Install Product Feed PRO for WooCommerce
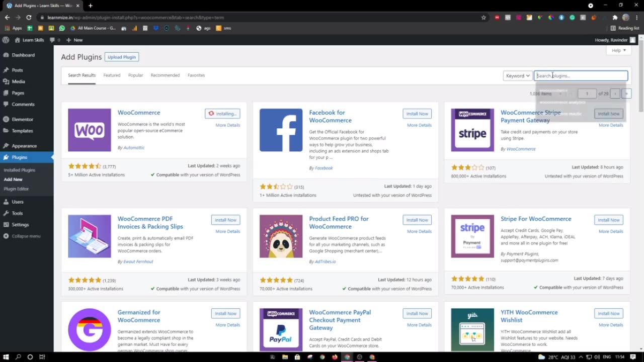The width and height of the screenshot is (644, 362). [417, 220]
